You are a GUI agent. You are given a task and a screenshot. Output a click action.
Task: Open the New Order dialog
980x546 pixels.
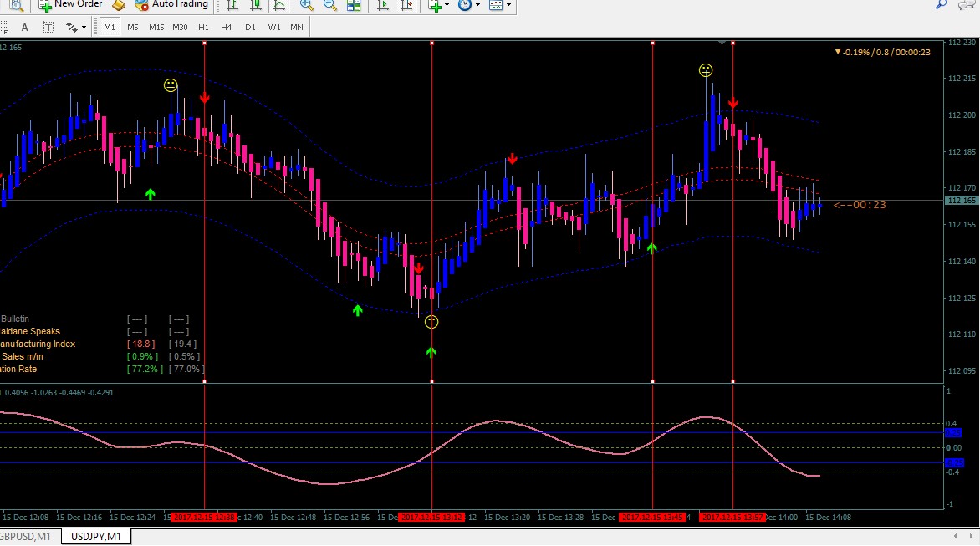[70, 5]
